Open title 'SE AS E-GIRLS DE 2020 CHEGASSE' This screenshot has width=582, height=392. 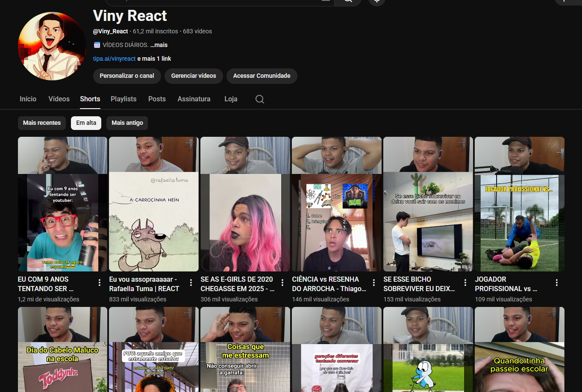point(238,284)
